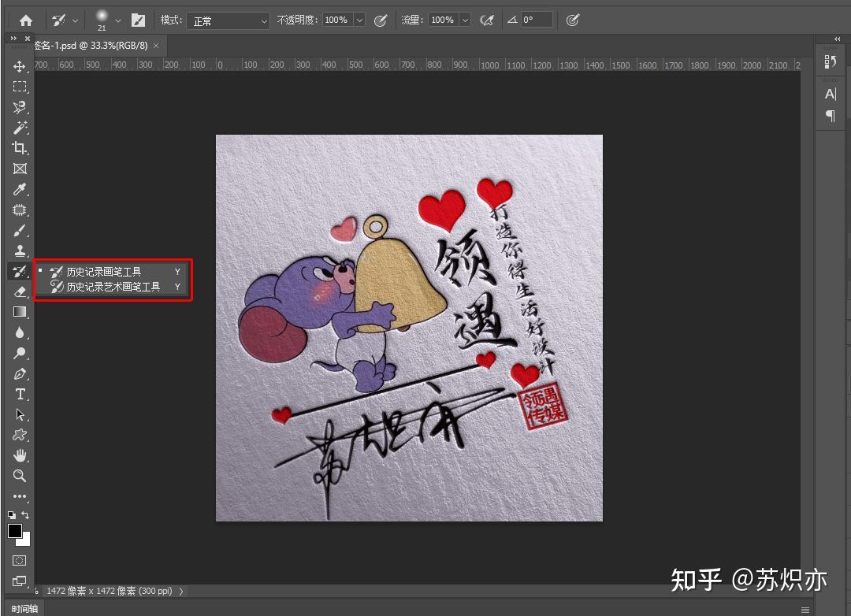Open the History panel icon on the right

coord(831,61)
